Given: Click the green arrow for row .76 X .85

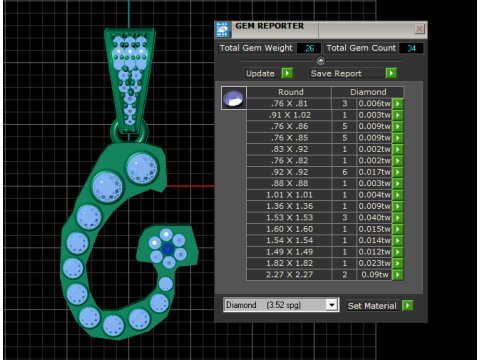Looking at the screenshot, I should coord(398,138).
